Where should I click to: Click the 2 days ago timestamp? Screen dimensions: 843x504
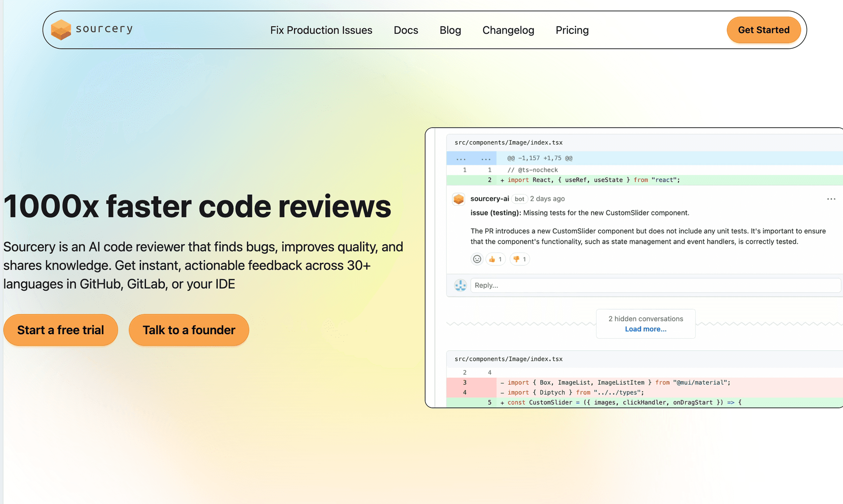pos(547,199)
